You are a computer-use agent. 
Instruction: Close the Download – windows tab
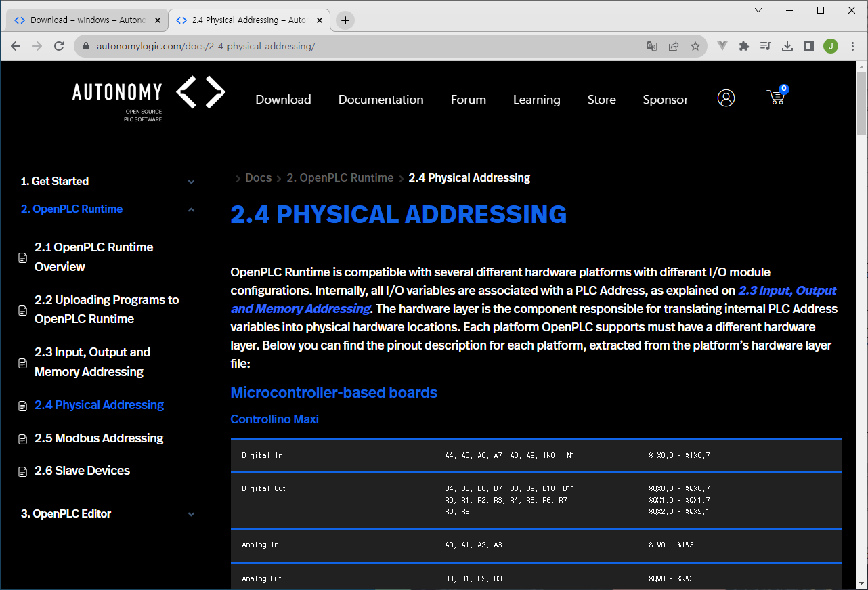[158, 20]
